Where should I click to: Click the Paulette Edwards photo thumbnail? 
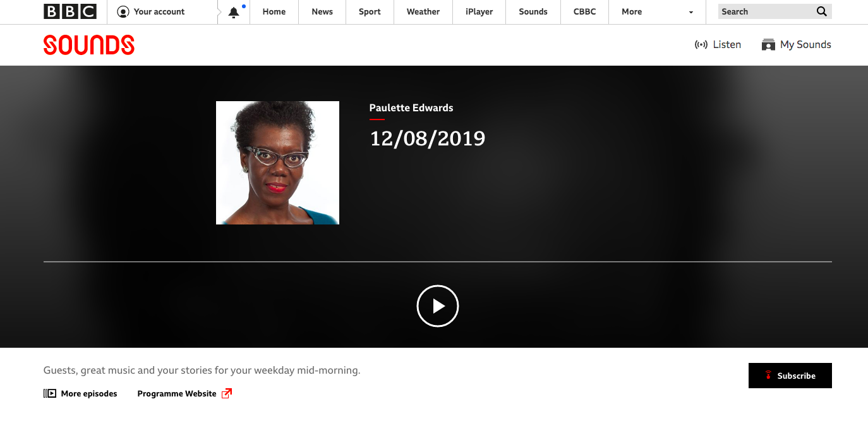(x=277, y=162)
